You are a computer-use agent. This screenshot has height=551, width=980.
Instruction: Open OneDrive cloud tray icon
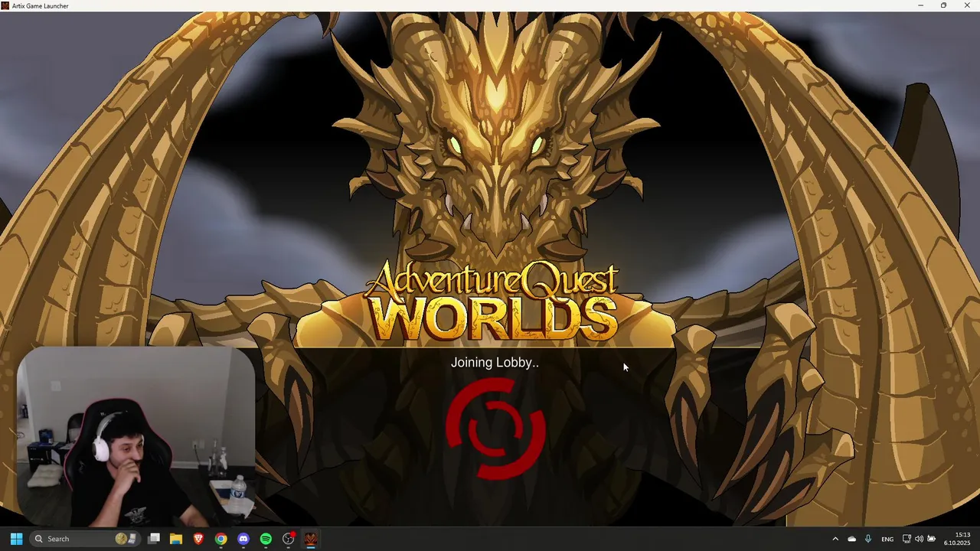(x=851, y=539)
